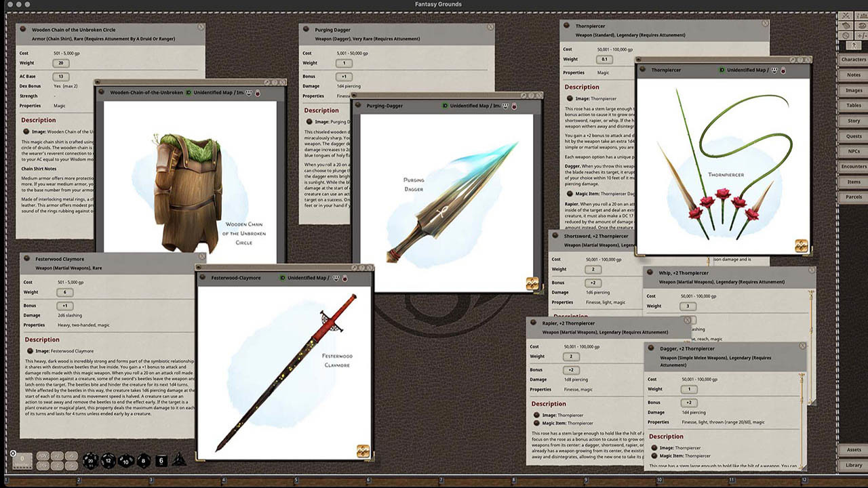The height and width of the screenshot is (488, 868).
Task: Switch to hotbar page 3
Action: click(x=151, y=479)
